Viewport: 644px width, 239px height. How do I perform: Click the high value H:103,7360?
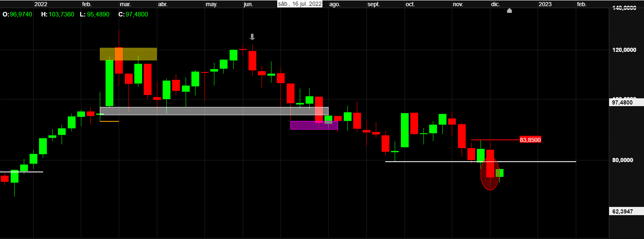pos(57,14)
